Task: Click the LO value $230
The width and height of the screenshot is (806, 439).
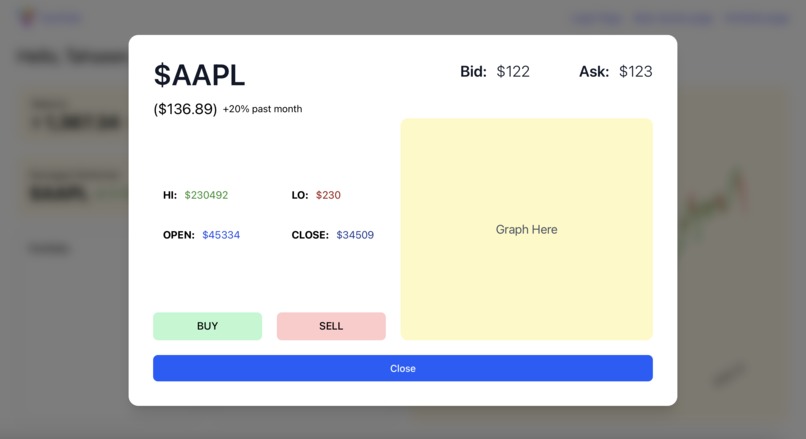Action: (x=328, y=195)
